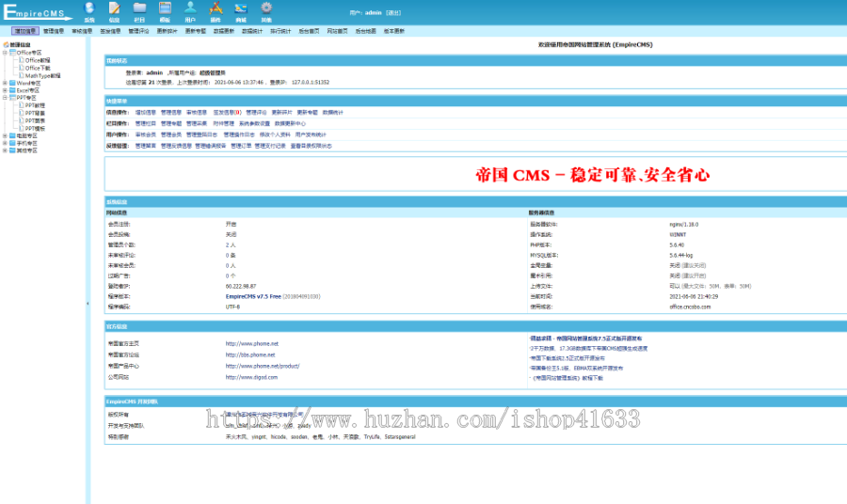The image size is (847, 504).
Task: Expand the Word专区 tree node
Action: point(5,83)
